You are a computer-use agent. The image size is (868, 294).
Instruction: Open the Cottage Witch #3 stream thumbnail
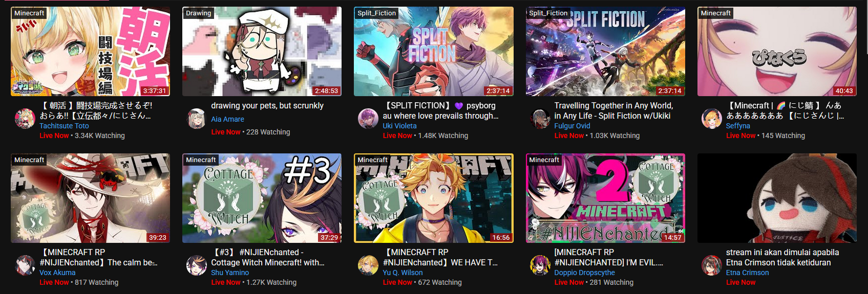(x=262, y=198)
